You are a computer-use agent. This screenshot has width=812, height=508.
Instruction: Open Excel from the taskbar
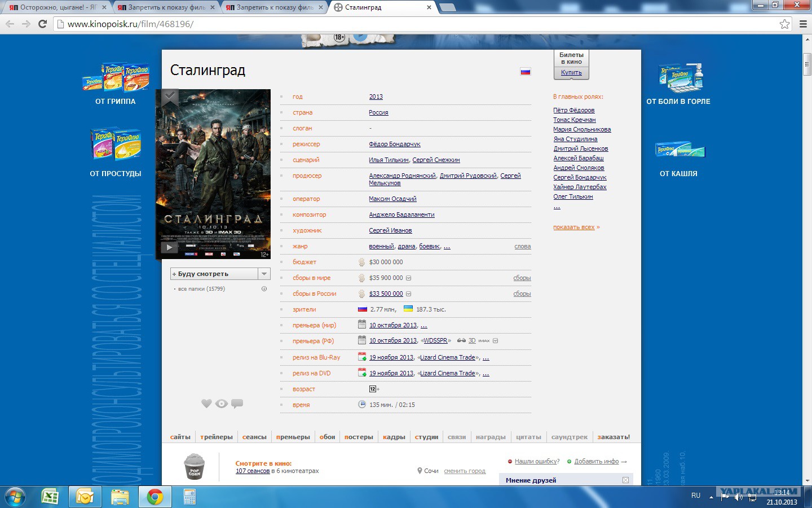(x=50, y=497)
